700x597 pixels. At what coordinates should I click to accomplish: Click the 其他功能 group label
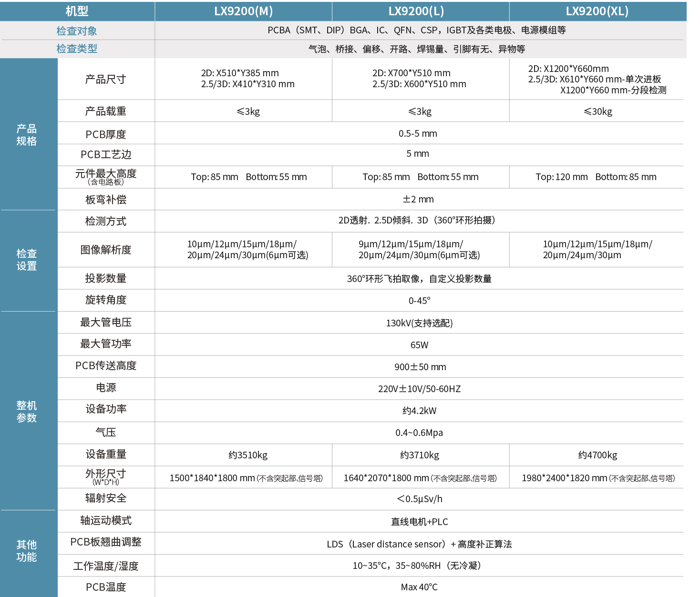(27, 551)
